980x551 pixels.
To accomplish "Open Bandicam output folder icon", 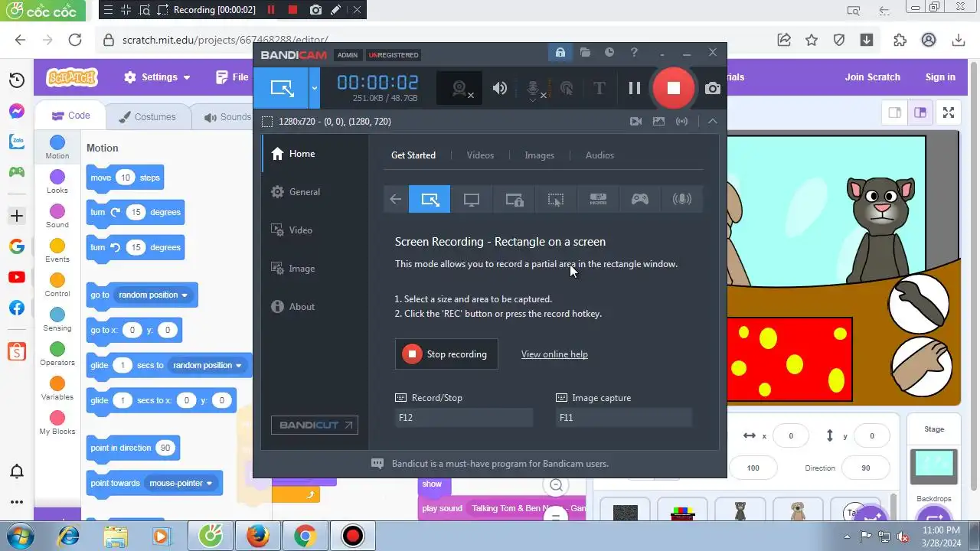I will [585, 53].
